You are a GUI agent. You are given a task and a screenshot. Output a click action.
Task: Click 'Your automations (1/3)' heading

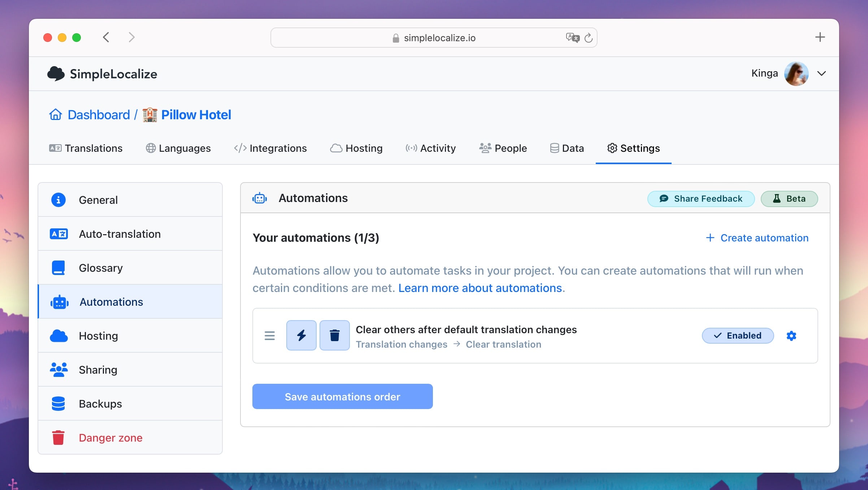pos(316,238)
